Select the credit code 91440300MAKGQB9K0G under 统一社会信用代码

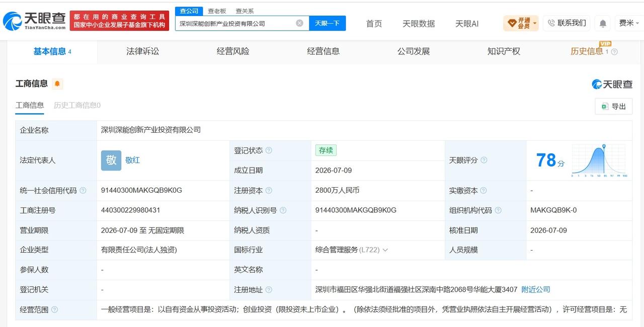pyautogui.click(x=141, y=191)
